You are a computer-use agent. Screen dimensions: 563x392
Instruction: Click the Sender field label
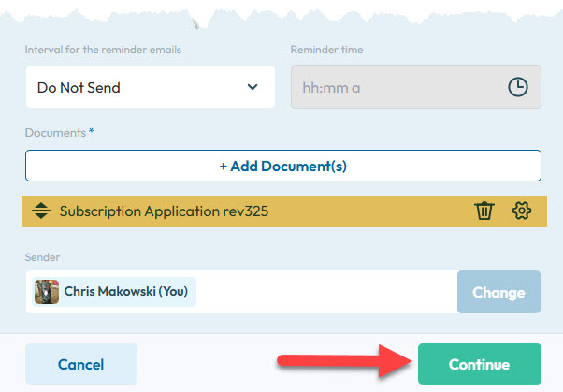click(43, 256)
